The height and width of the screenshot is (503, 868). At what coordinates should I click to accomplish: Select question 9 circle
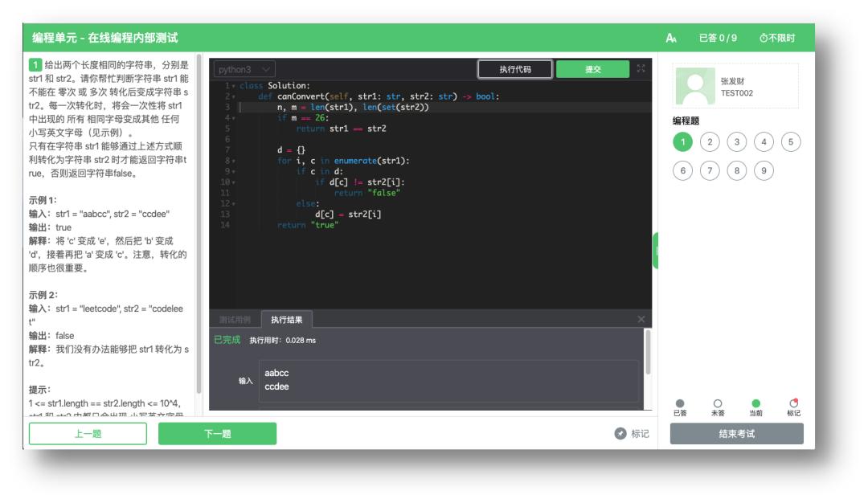point(764,170)
